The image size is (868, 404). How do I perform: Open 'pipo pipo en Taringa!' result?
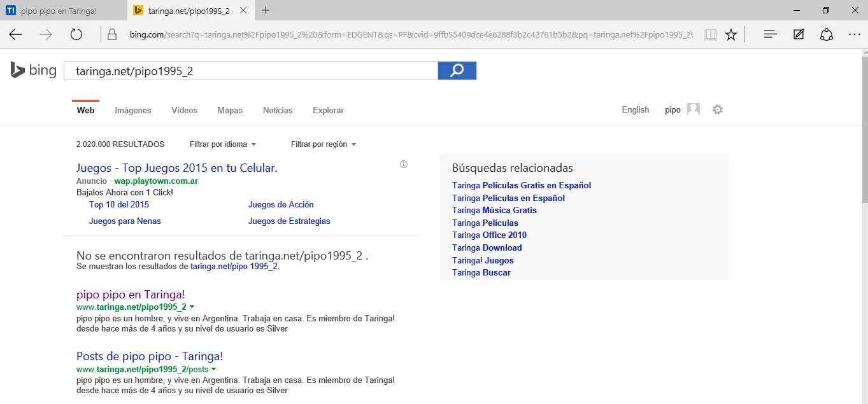[x=131, y=294]
